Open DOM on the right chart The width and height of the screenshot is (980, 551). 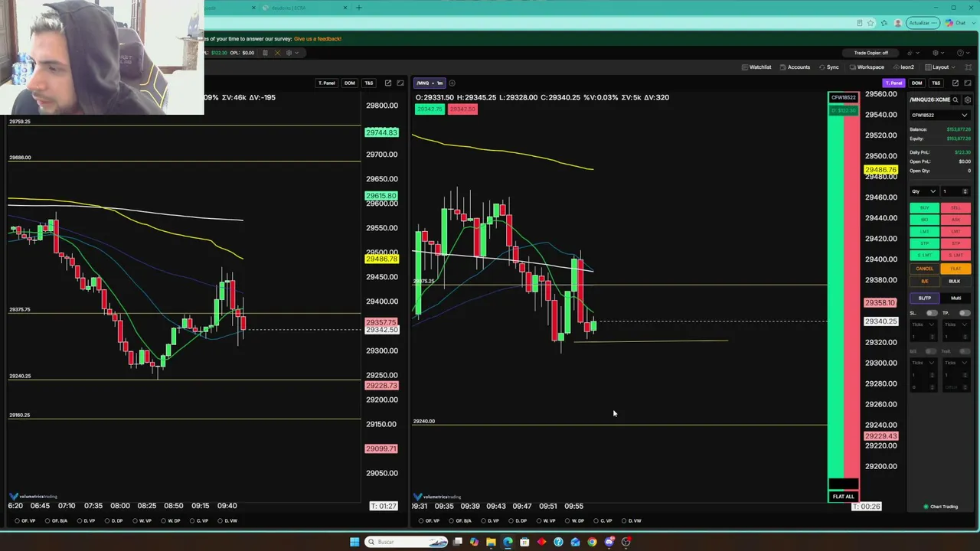916,83
